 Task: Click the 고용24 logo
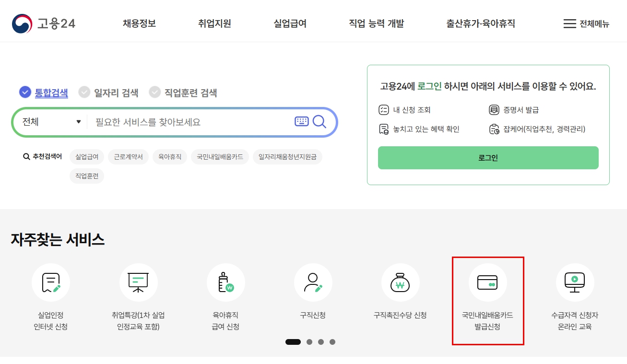[x=44, y=23]
